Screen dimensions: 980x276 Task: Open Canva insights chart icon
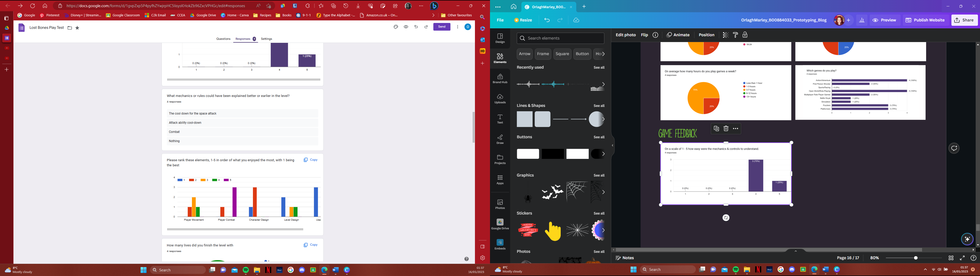point(862,20)
